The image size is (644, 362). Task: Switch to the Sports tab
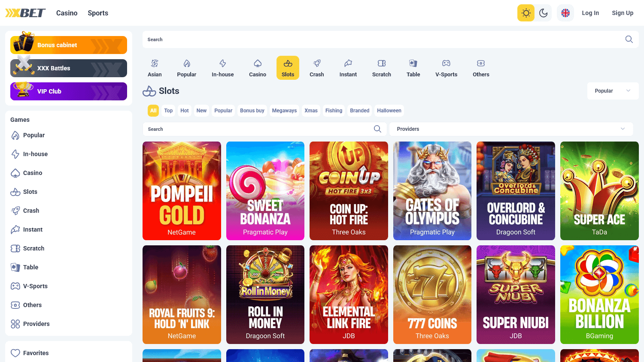coord(97,12)
